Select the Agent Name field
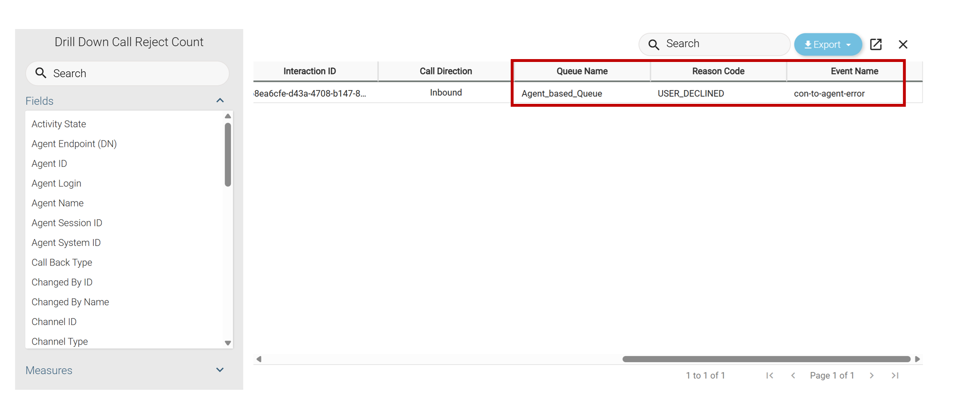 tap(58, 203)
